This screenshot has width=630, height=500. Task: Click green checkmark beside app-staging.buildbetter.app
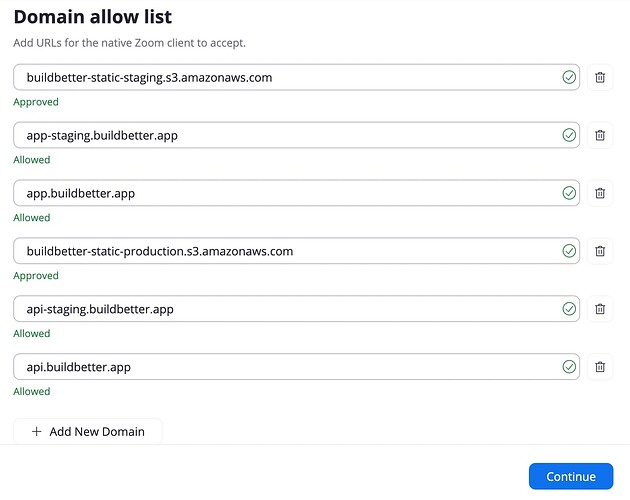pyautogui.click(x=569, y=135)
